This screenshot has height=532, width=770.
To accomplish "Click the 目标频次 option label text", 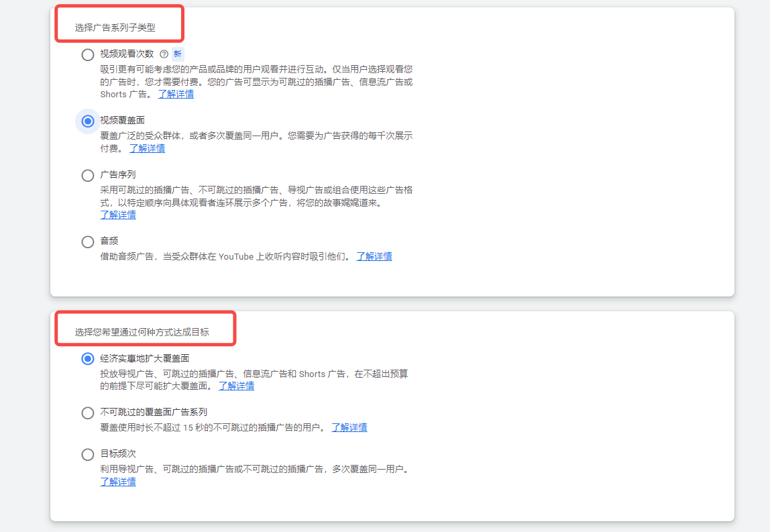I will pyautogui.click(x=118, y=454).
